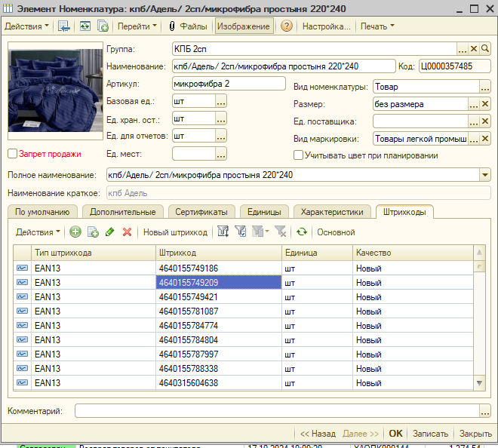Viewport: 498px width, 448px height.
Task: Open selection for Размер field
Action: click(x=474, y=104)
